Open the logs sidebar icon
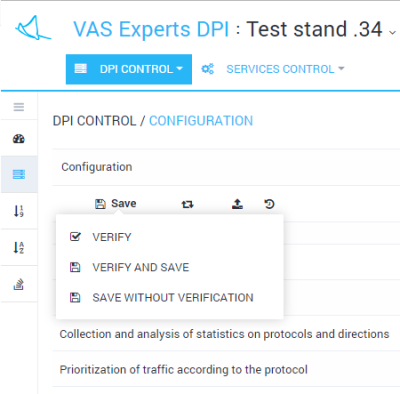The width and height of the screenshot is (400, 394). (19, 284)
